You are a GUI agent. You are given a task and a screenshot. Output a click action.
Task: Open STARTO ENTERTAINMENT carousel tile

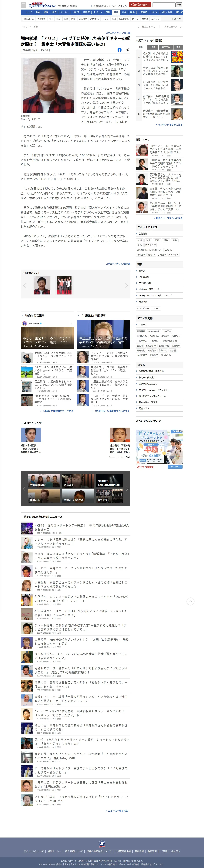pyautogui.click(x=109, y=481)
